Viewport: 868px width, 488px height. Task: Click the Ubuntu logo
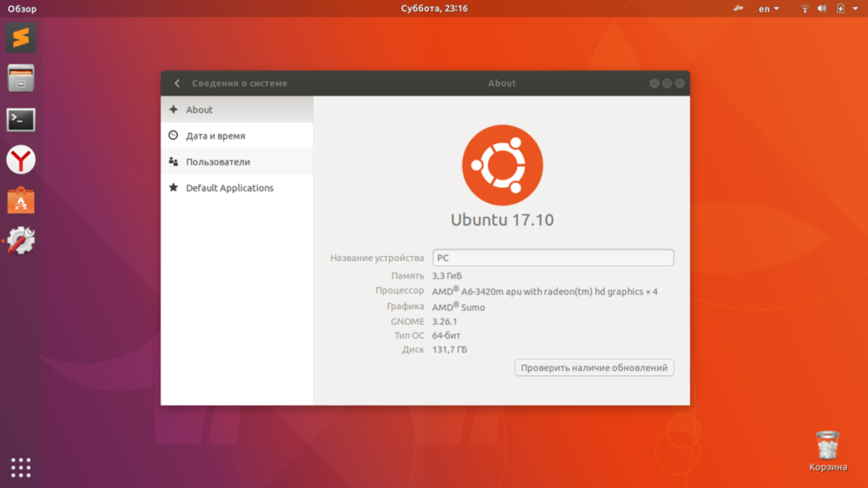[502, 165]
